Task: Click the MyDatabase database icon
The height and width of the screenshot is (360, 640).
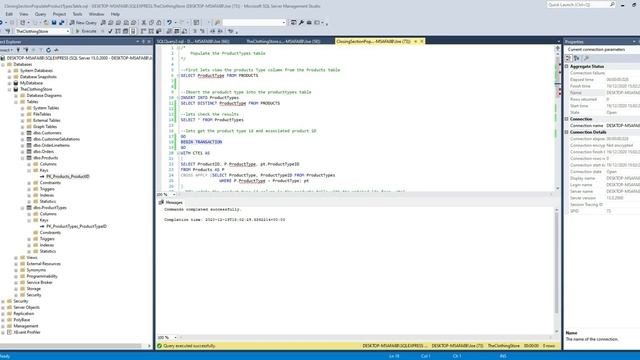Action: coord(16,83)
